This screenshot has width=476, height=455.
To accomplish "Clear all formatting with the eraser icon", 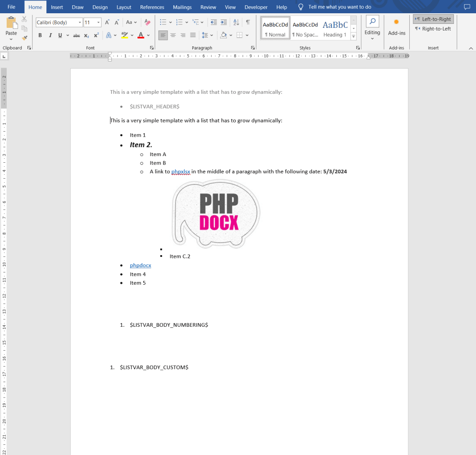I will tap(148, 22).
